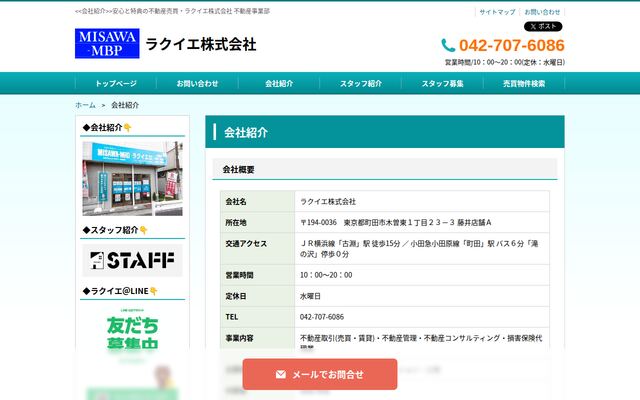Open スタッフ募集 in the navigation bar
This screenshot has height=400, width=640.
pos(442,83)
